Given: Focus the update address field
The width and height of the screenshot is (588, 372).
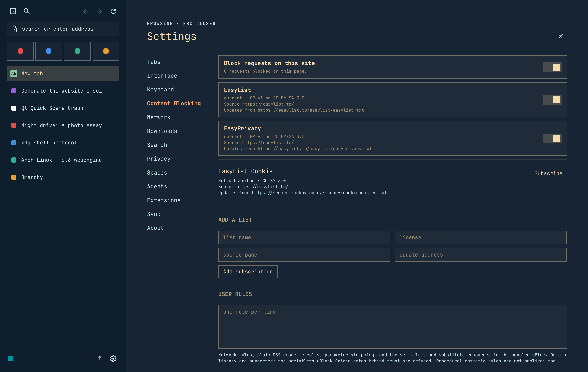Looking at the screenshot, I should point(481,255).
